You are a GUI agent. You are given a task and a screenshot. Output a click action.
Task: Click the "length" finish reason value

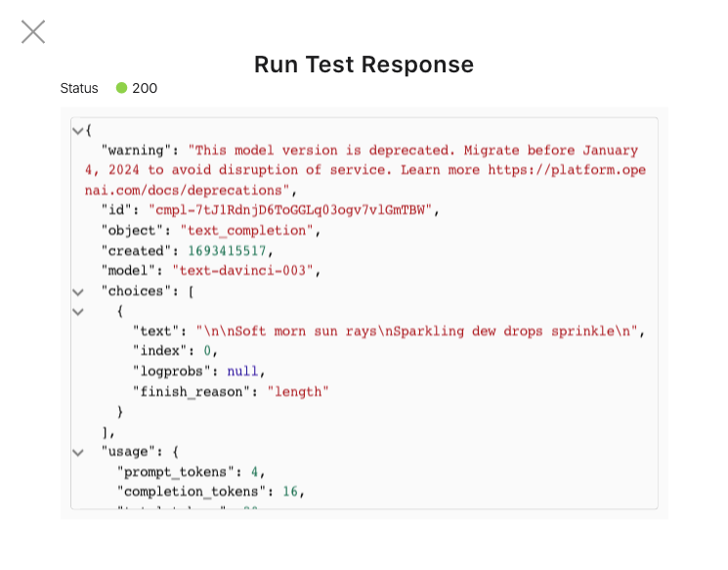click(298, 392)
